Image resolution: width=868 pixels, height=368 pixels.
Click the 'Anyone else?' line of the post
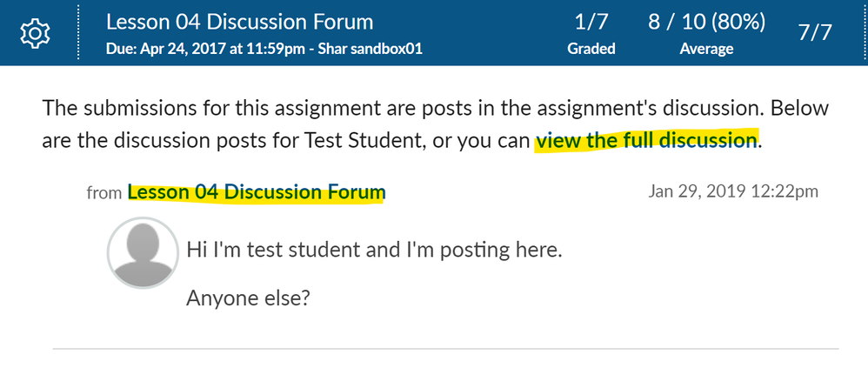click(x=249, y=298)
